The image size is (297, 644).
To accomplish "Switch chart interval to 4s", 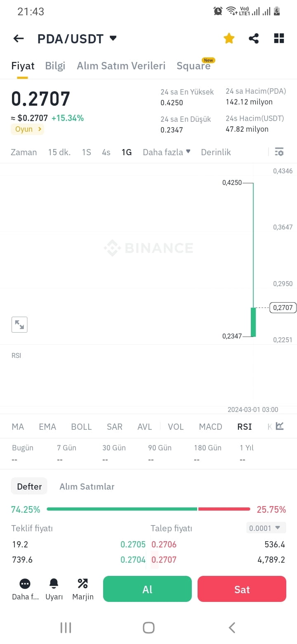I will coord(106,152).
